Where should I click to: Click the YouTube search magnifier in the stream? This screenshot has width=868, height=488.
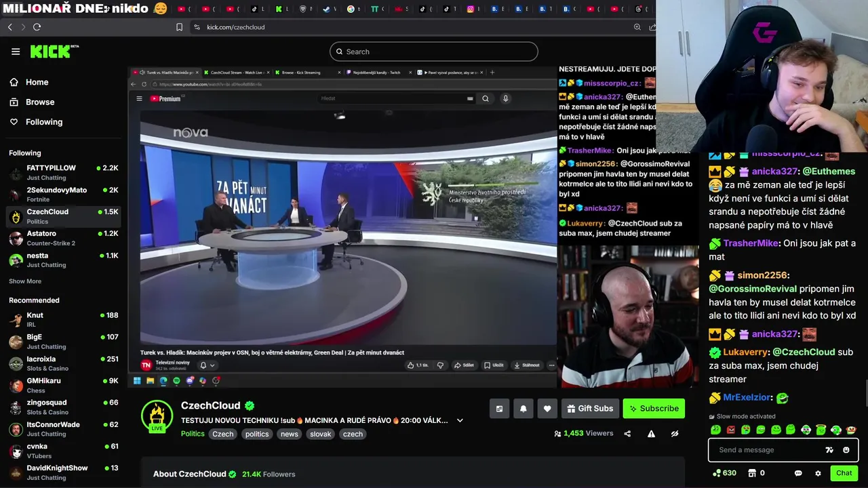tap(485, 98)
